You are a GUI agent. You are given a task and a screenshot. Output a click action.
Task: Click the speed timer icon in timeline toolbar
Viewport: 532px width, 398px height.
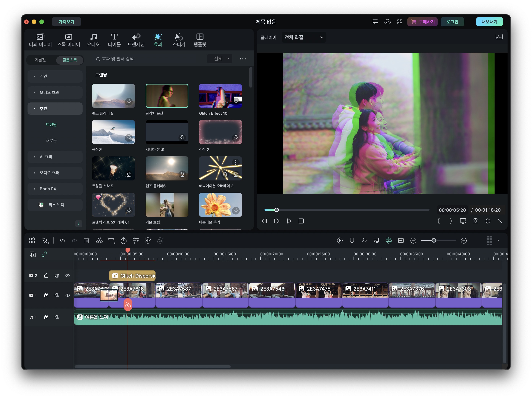click(x=123, y=240)
